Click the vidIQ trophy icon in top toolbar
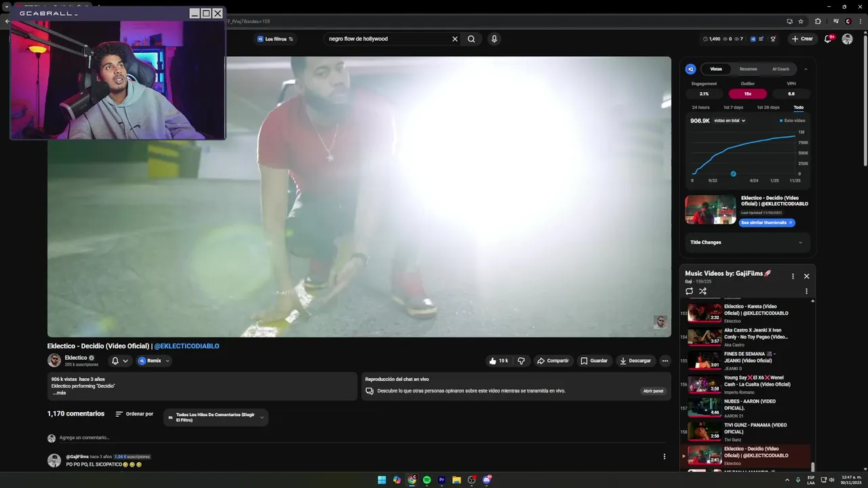This screenshot has height=488, width=868. [773, 39]
